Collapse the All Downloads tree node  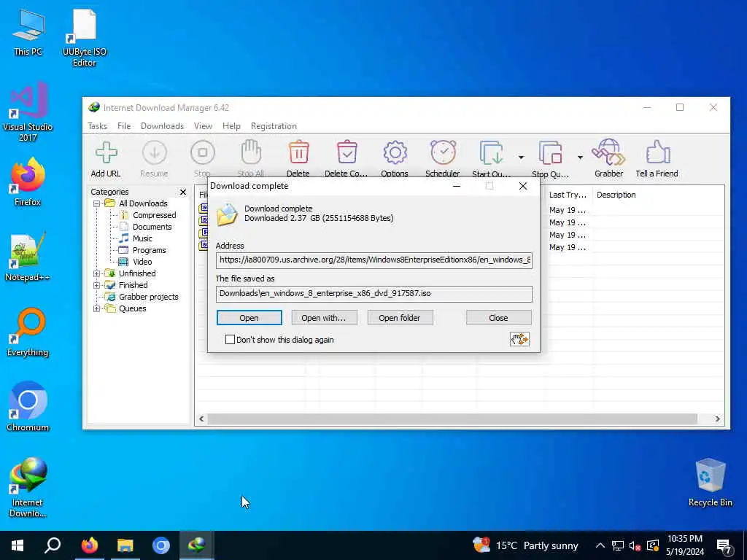97,203
